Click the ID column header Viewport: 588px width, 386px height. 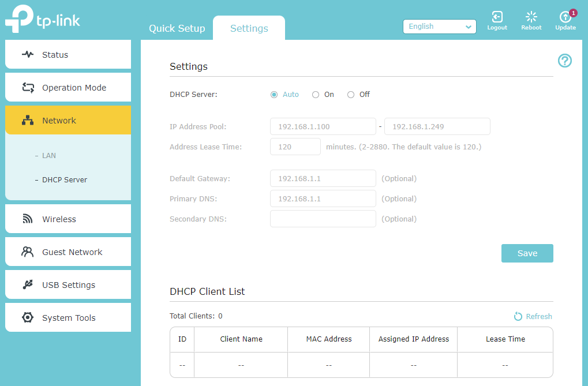pos(182,339)
